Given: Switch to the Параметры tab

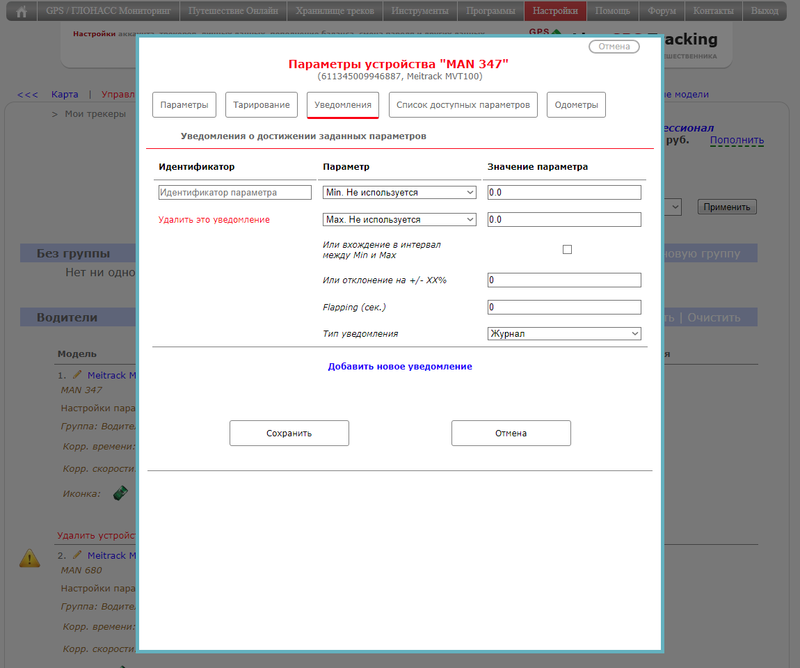Looking at the screenshot, I should click(184, 105).
